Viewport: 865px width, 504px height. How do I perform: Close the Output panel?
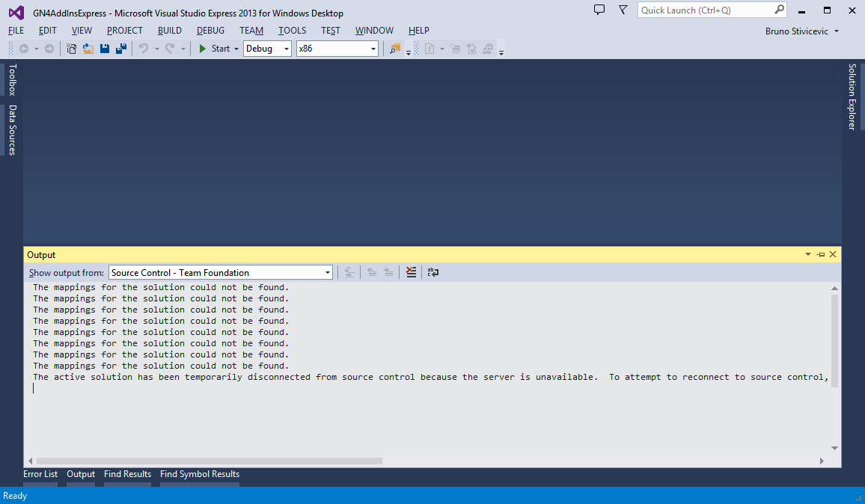(x=833, y=254)
